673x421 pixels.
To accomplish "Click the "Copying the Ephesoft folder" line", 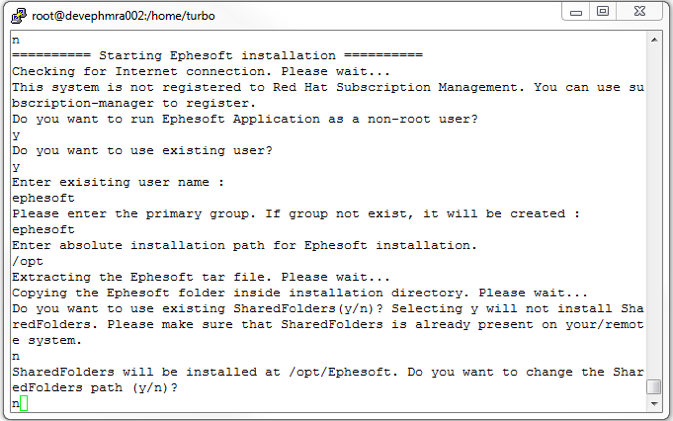I will [300, 291].
